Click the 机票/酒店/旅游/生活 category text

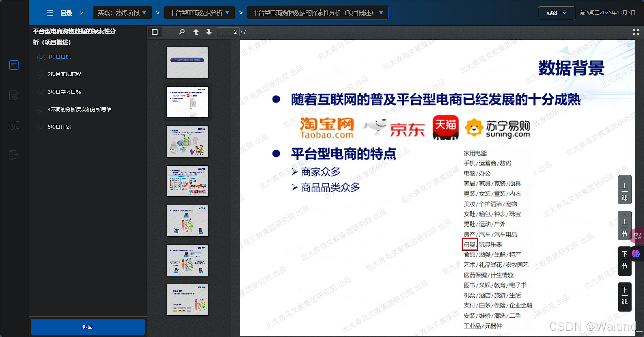[492, 296]
